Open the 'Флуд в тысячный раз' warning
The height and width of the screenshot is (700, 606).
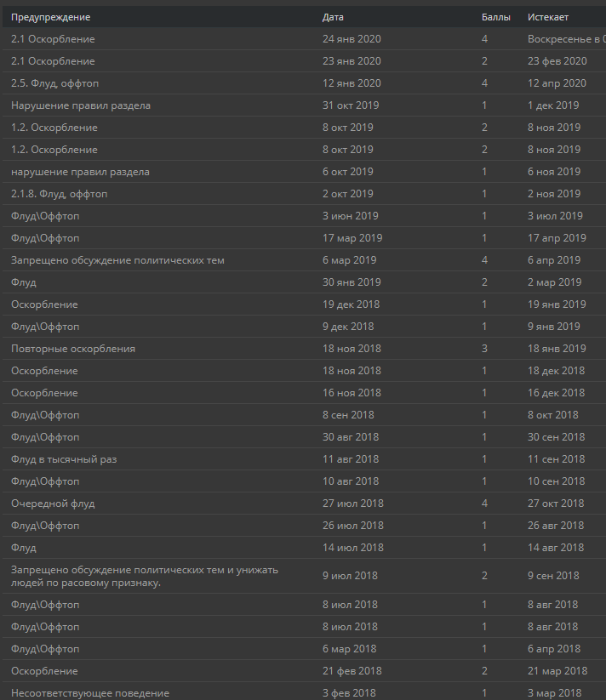coord(64,459)
